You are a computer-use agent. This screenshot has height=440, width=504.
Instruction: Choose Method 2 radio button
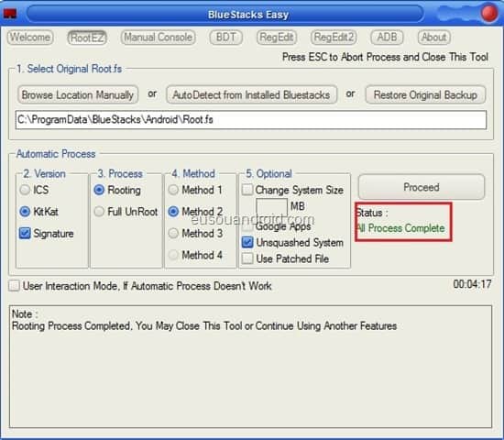[x=173, y=212]
